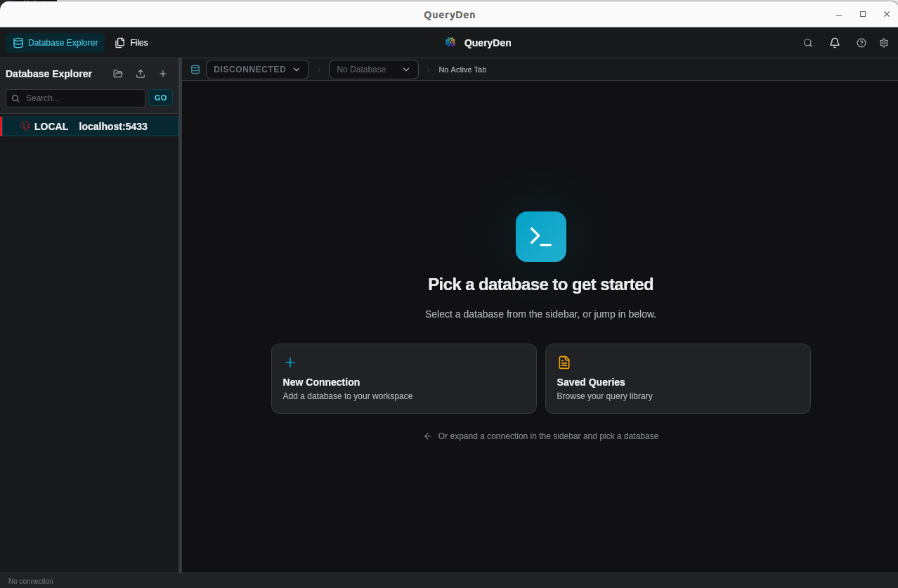Click the search magnifier icon in the top bar
This screenshot has width=898, height=588.
coord(808,43)
